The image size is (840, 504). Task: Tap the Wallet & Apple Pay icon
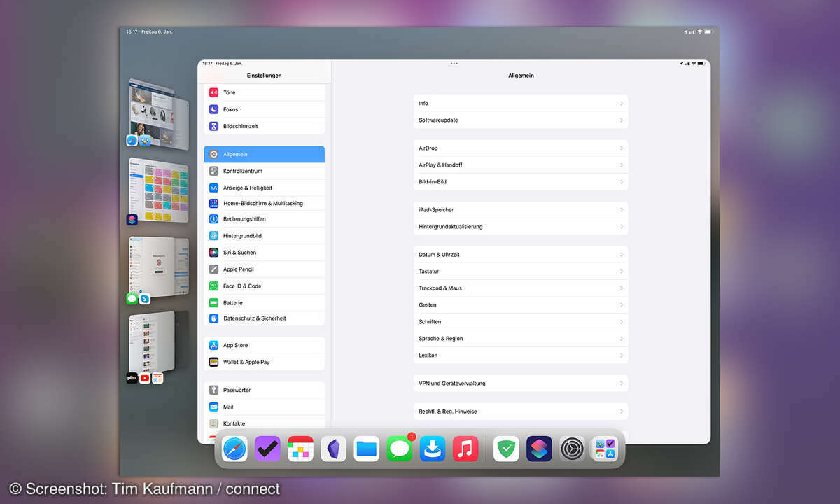coord(213,362)
